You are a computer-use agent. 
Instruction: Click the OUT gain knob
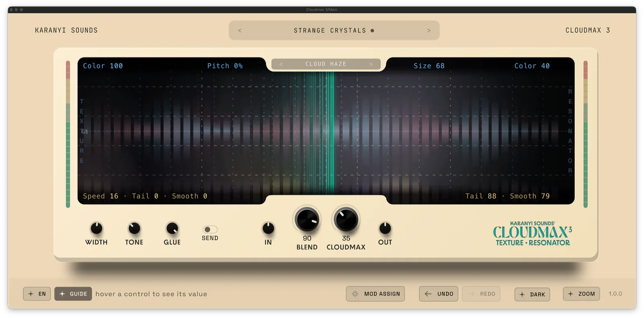385,228
